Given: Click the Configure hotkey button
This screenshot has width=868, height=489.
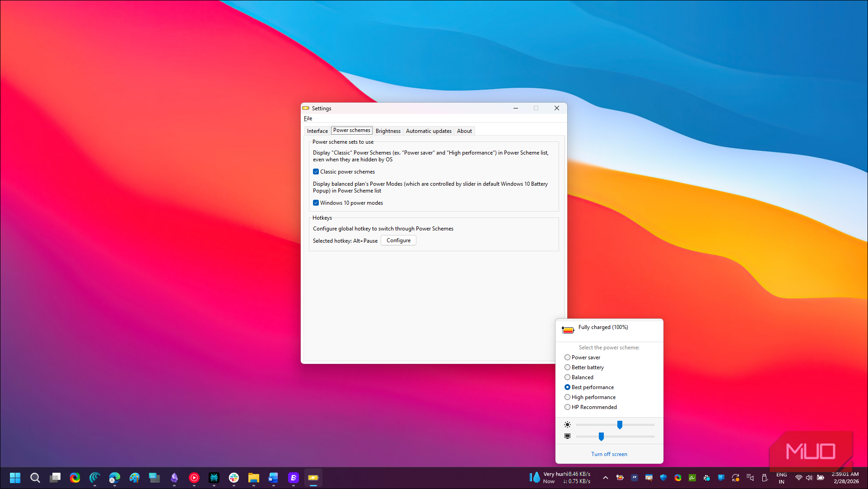Looking at the screenshot, I should 398,240.
